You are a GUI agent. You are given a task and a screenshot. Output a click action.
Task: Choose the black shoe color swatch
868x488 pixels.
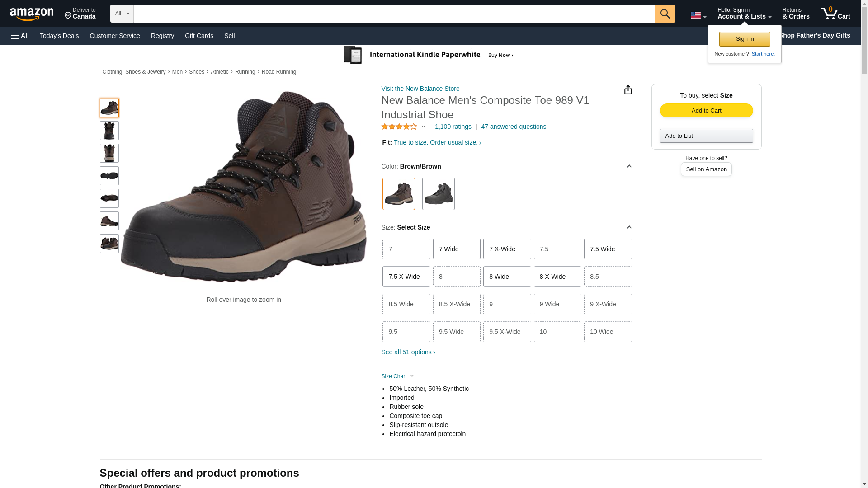pyautogui.click(x=438, y=194)
